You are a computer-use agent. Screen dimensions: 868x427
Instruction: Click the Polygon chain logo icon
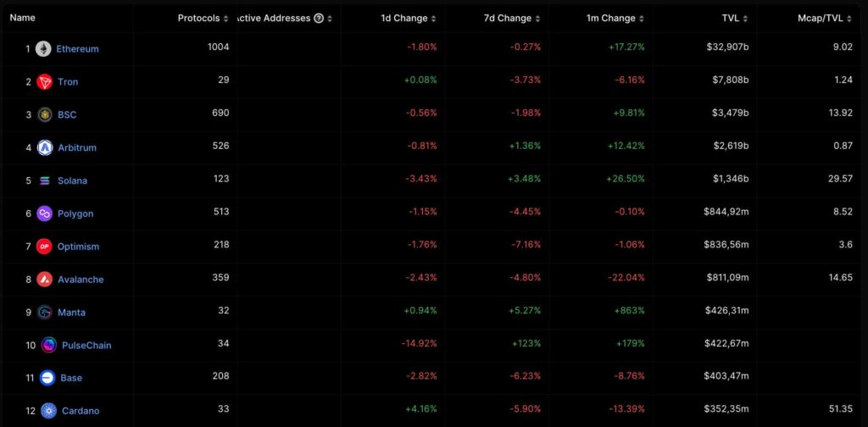(45, 213)
